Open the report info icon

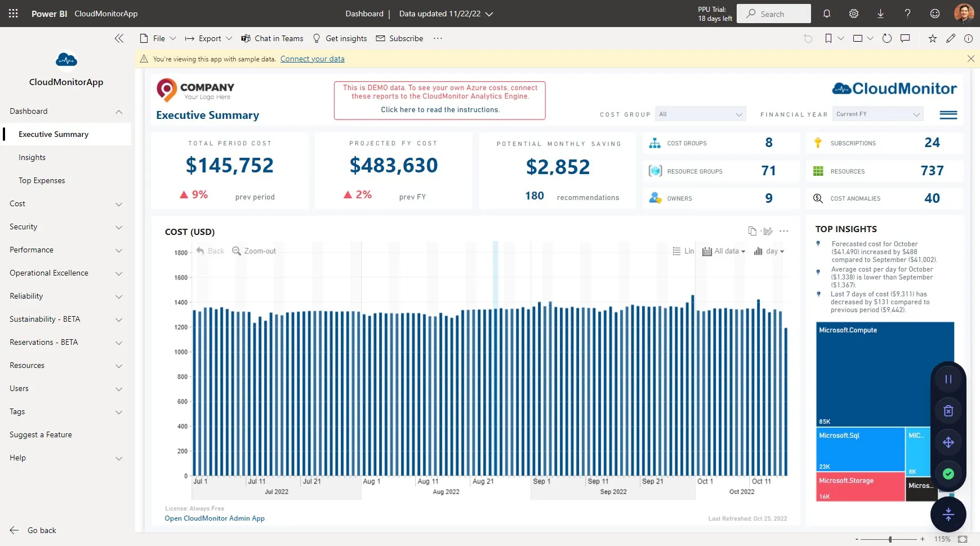pos(969,38)
